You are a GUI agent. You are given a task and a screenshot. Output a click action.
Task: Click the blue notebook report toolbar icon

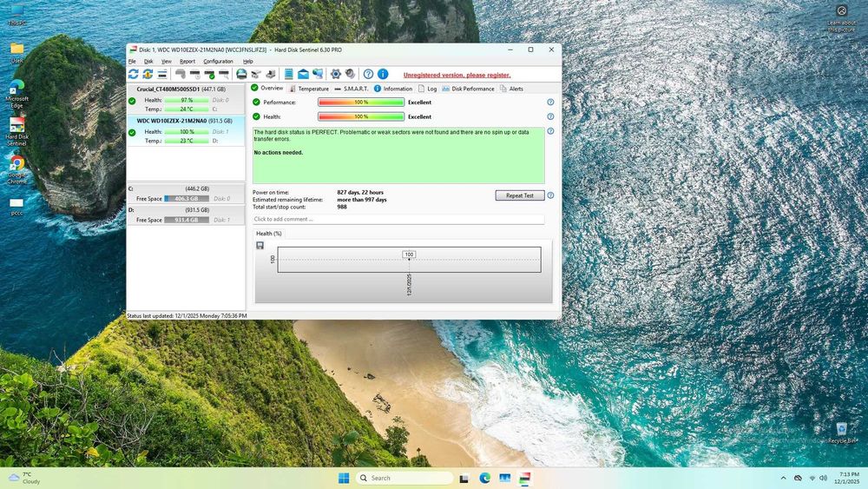tap(288, 74)
